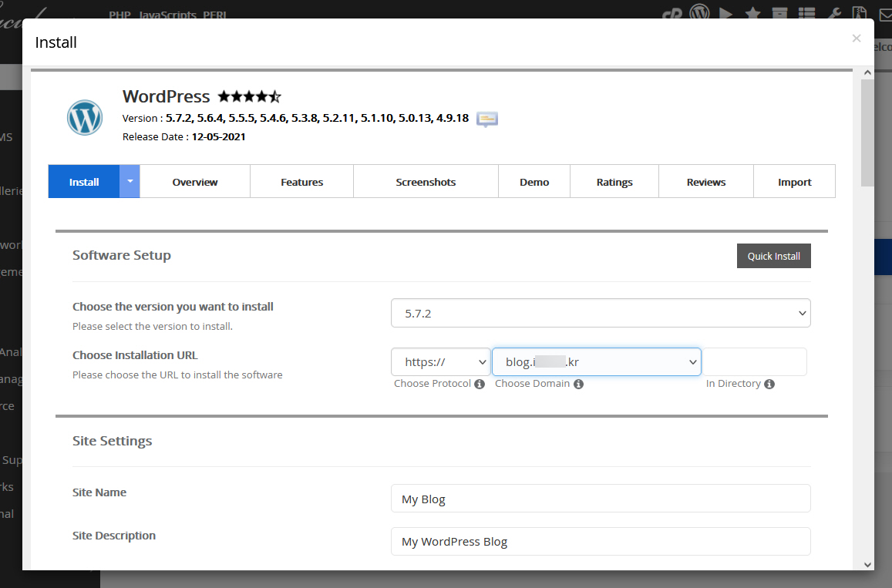Click the 'Site Description' label

tap(114, 535)
